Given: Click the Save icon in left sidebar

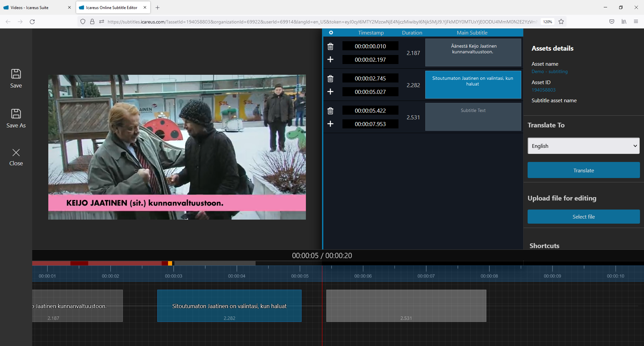Looking at the screenshot, I should tap(16, 74).
